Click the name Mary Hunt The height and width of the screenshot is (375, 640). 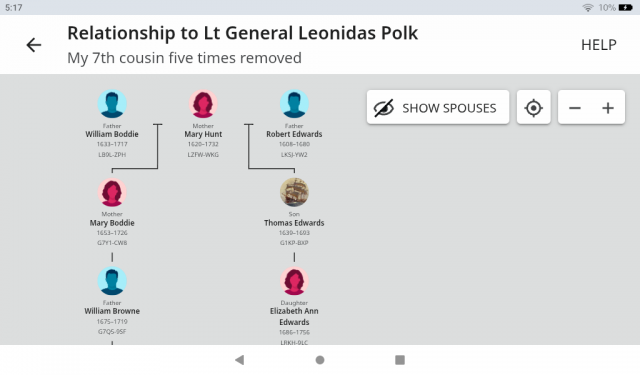coord(203,134)
